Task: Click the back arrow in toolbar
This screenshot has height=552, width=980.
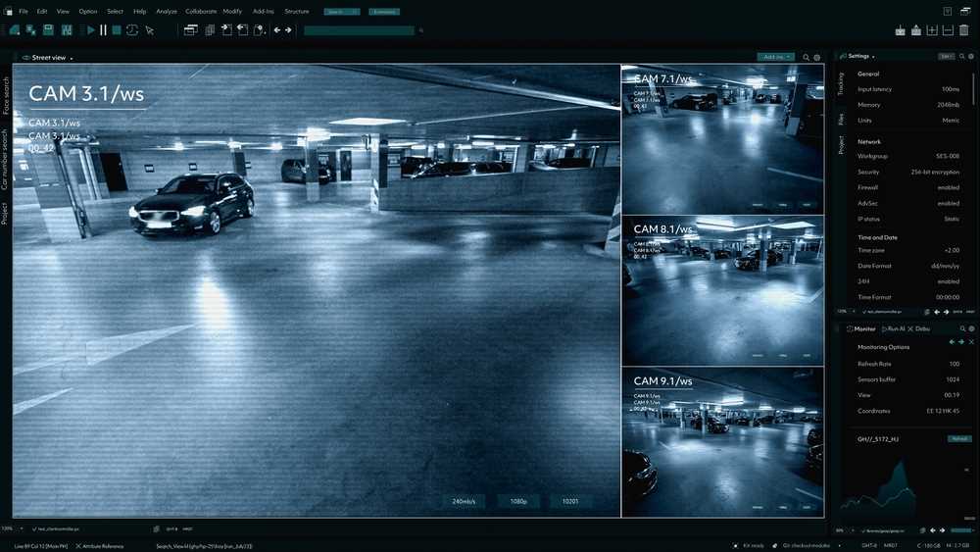Action: (277, 30)
